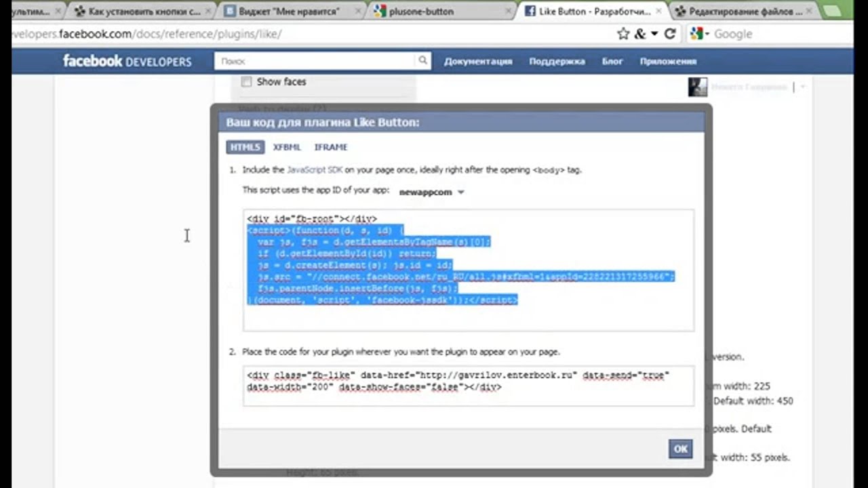Image resolution: width=868 pixels, height=488 pixels.
Task: Toggle the Show faces checkbox
Action: 246,81
